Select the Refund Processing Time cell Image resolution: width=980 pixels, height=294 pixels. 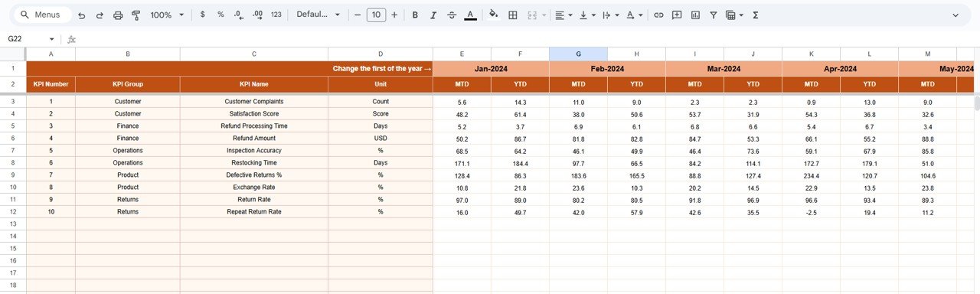point(254,126)
